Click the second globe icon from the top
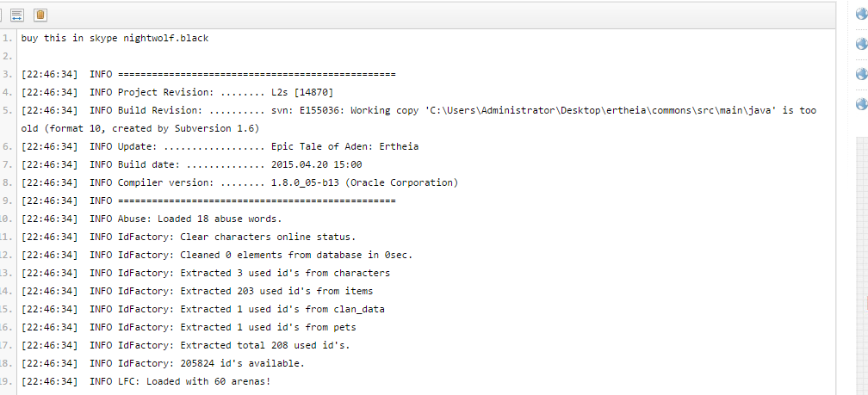Screen dimensions: 868x395 pos(861,44)
